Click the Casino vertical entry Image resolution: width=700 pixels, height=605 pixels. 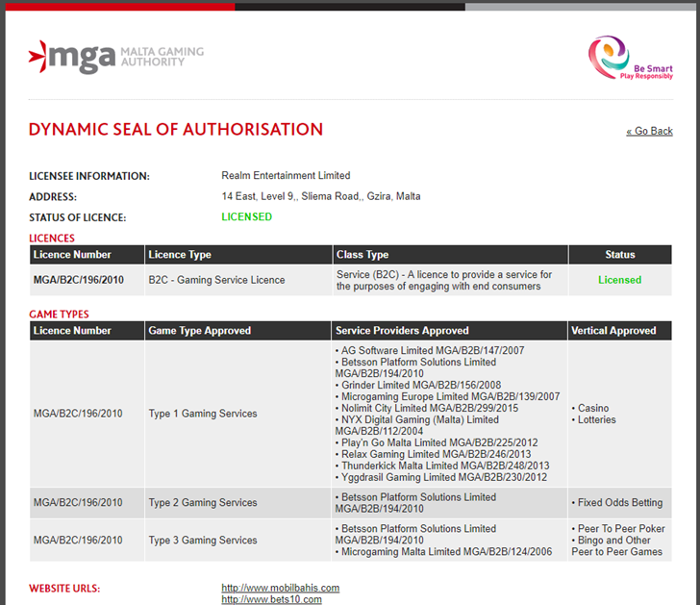tap(590, 408)
